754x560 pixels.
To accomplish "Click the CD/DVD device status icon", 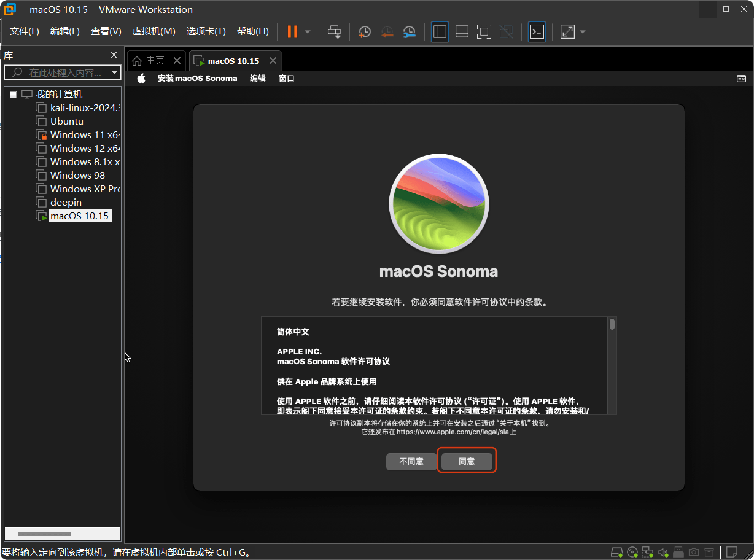I will [x=632, y=552].
